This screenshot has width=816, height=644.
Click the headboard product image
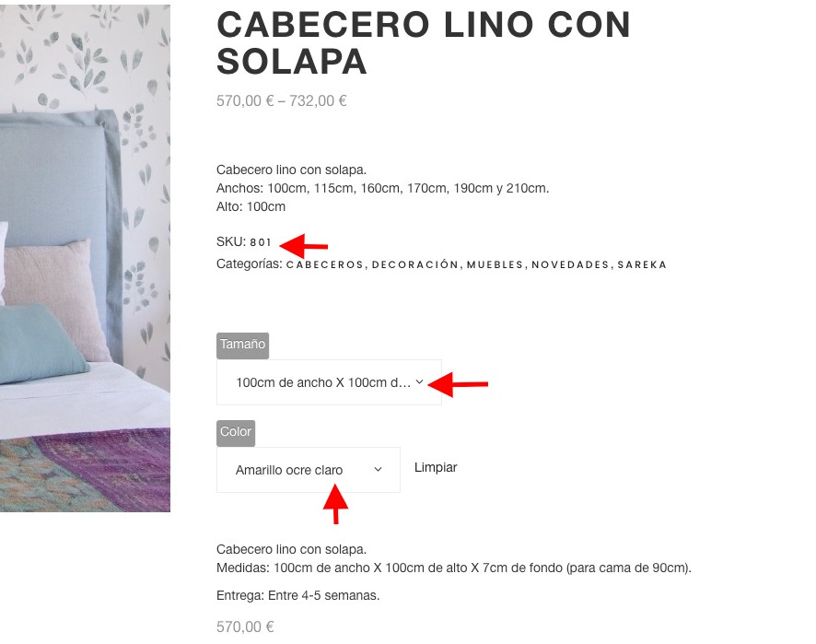85,258
